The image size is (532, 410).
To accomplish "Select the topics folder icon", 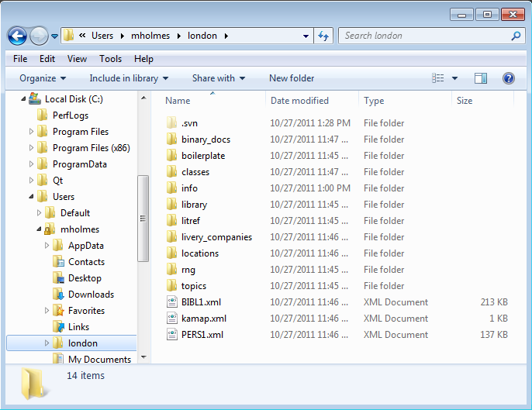I will (171, 285).
